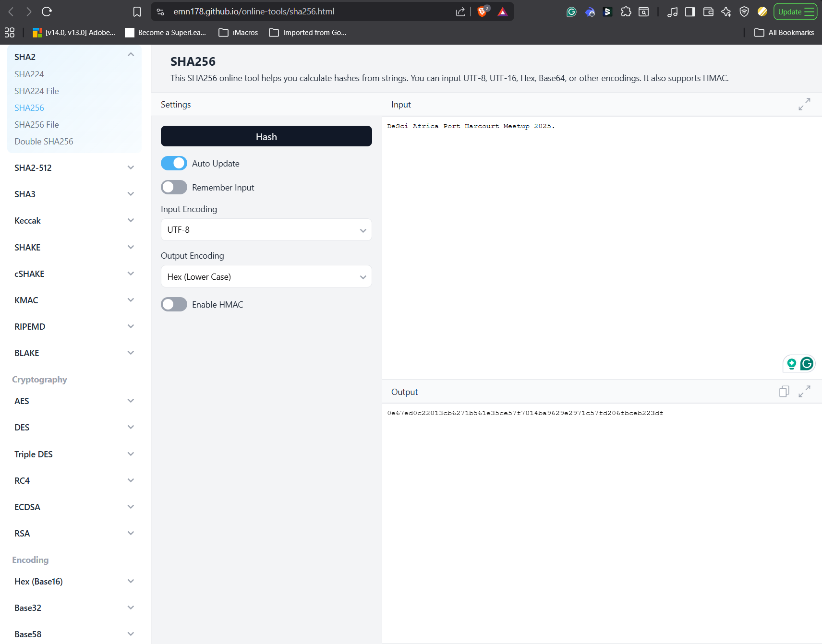Click the Grammarly icon in input area

[807, 364]
